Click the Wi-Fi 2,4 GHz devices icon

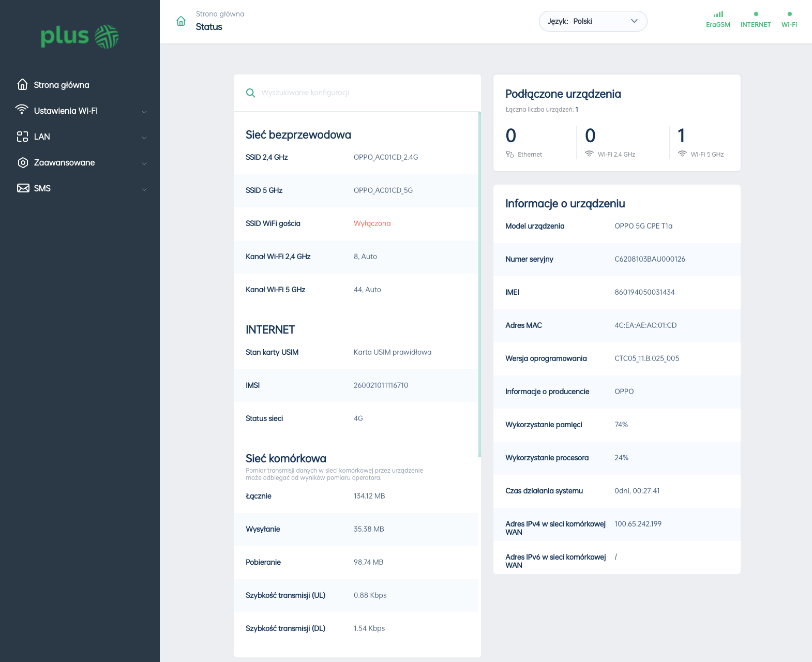point(589,154)
